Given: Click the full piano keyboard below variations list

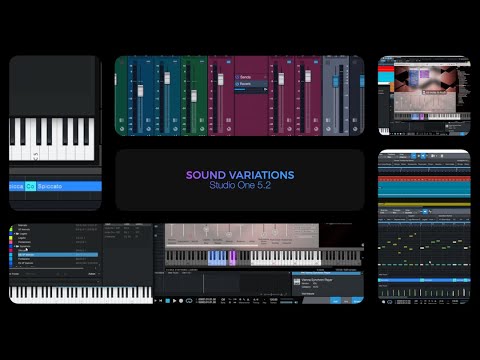Looking at the screenshot, I should pos(81,294).
